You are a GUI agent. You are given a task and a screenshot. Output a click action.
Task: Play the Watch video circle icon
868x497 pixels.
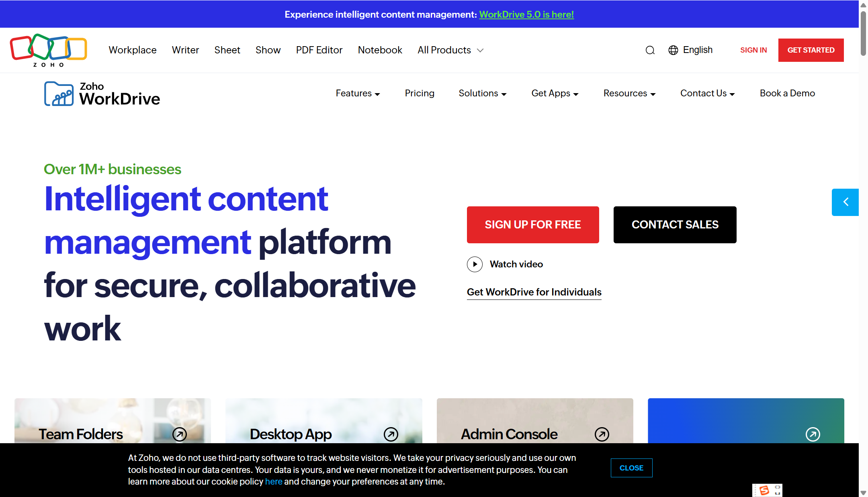click(475, 264)
